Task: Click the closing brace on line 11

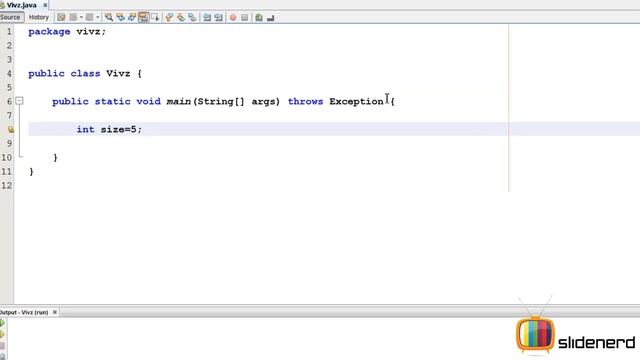Action: (31, 172)
